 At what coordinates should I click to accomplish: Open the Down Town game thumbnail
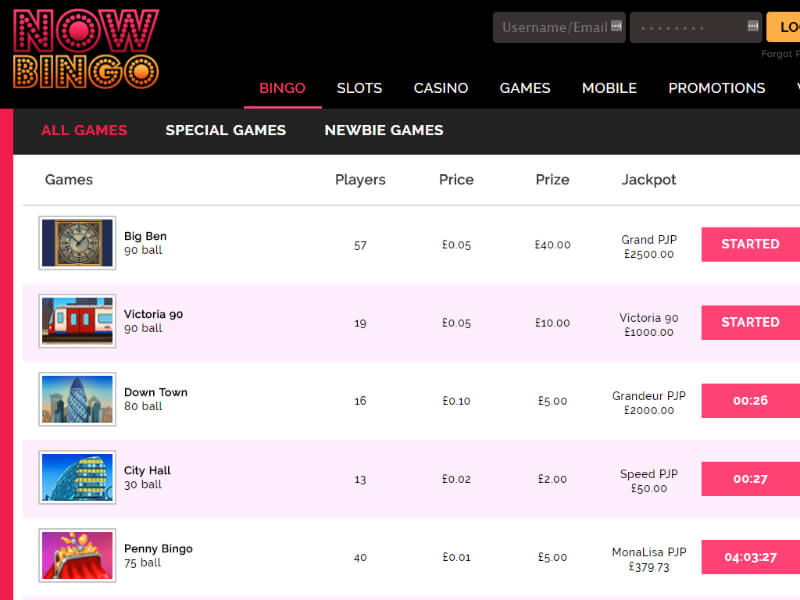pos(77,399)
